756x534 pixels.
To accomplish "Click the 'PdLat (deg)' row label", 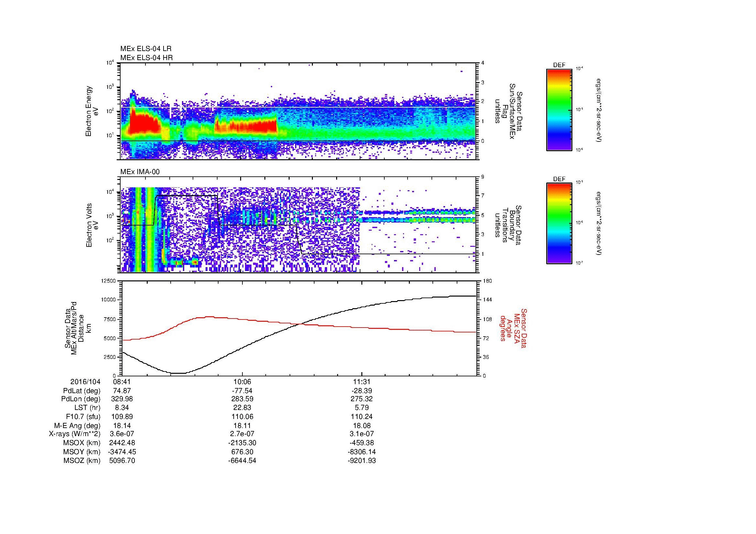I will (82, 391).
